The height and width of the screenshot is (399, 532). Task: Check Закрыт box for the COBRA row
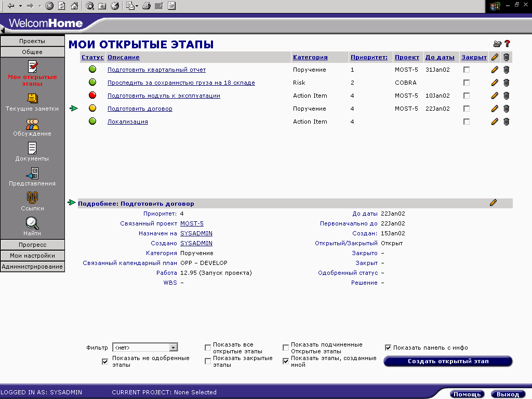pyautogui.click(x=467, y=83)
